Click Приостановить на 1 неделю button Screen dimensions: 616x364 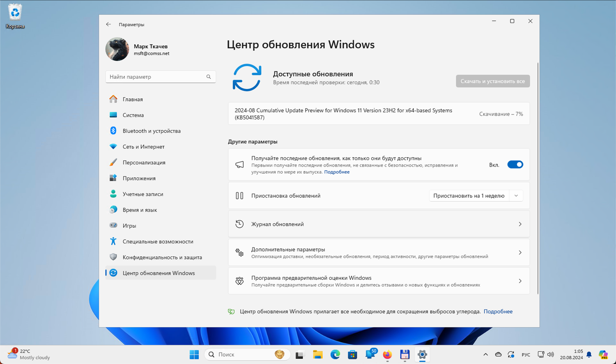pos(469,196)
